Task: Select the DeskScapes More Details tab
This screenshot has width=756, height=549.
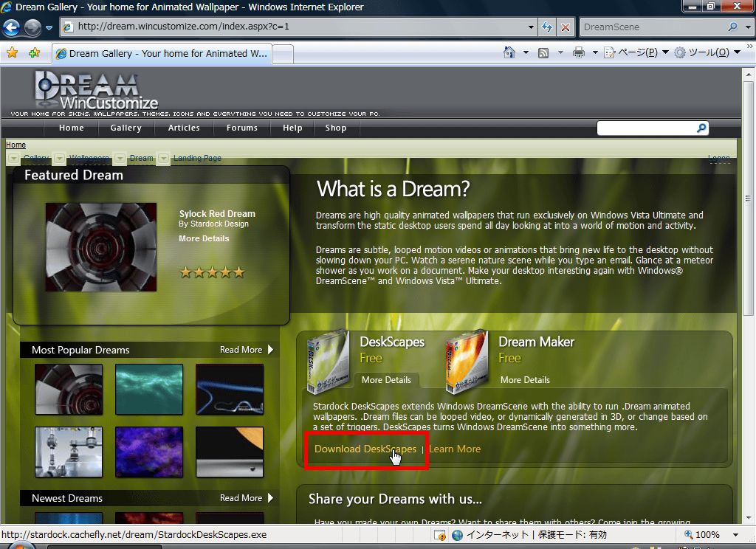Action: coord(386,380)
